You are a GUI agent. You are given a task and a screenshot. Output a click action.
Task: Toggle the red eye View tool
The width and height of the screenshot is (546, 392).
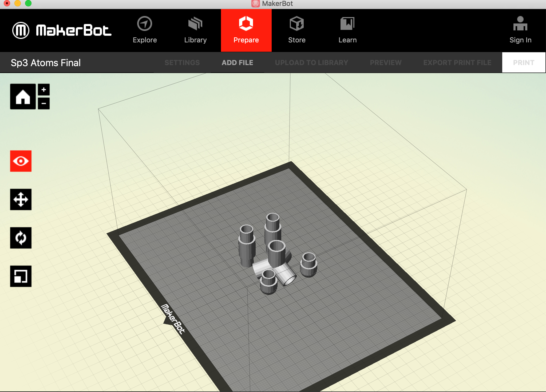pos(21,161)
